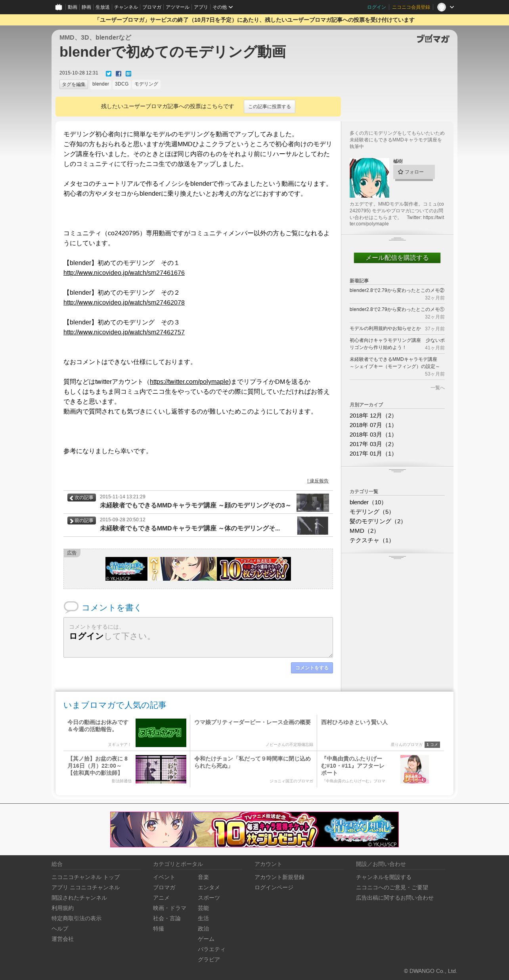Viewport: 509px width, 980px height.
Task: Open category 髪のモデリング（2）
Action: pyautogui.click(x=377, y=521)
